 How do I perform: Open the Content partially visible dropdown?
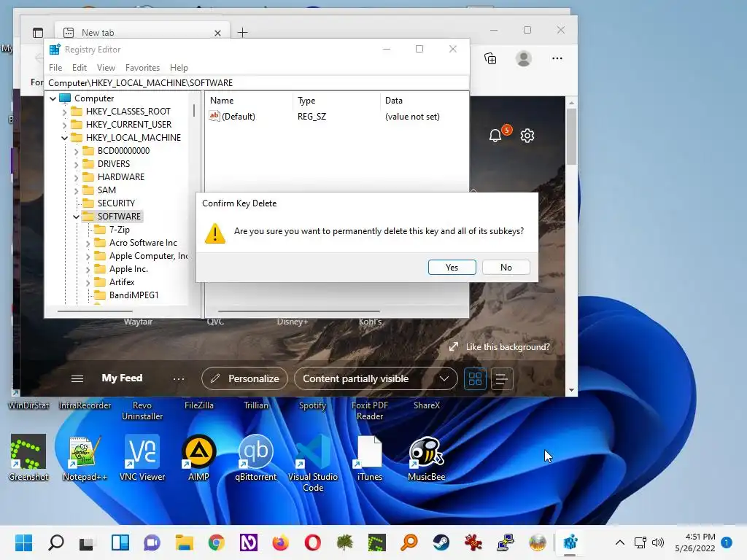376,378
